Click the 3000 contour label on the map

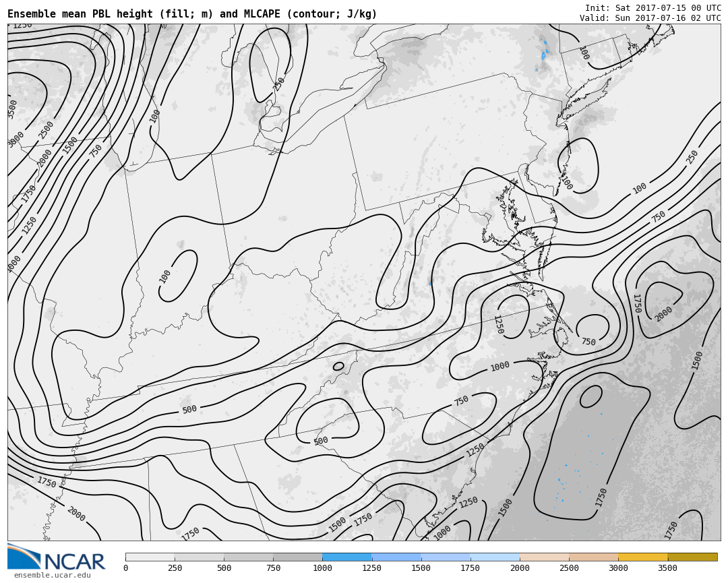16,140
